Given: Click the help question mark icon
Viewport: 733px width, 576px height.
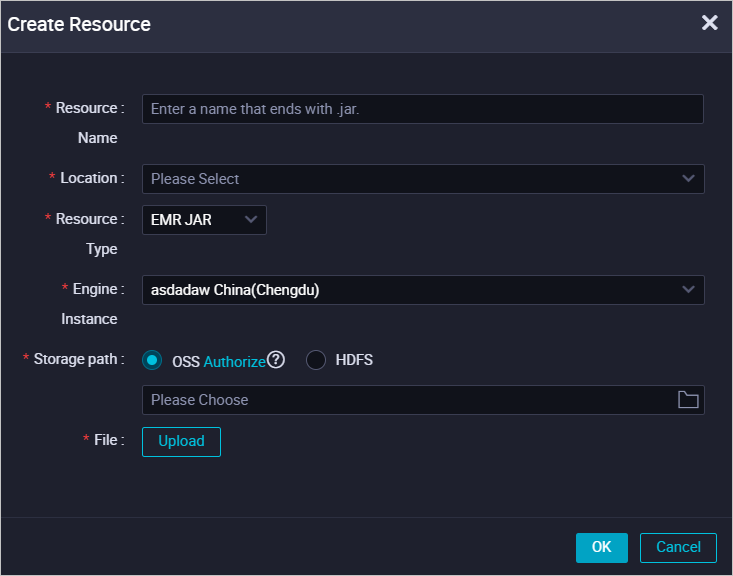Looking at the screenshot, I should [276, 360].
